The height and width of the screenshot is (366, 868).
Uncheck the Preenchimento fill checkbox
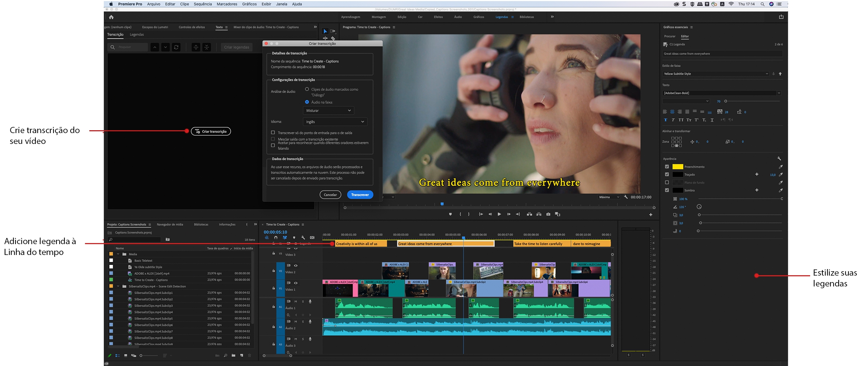point(667,167)
